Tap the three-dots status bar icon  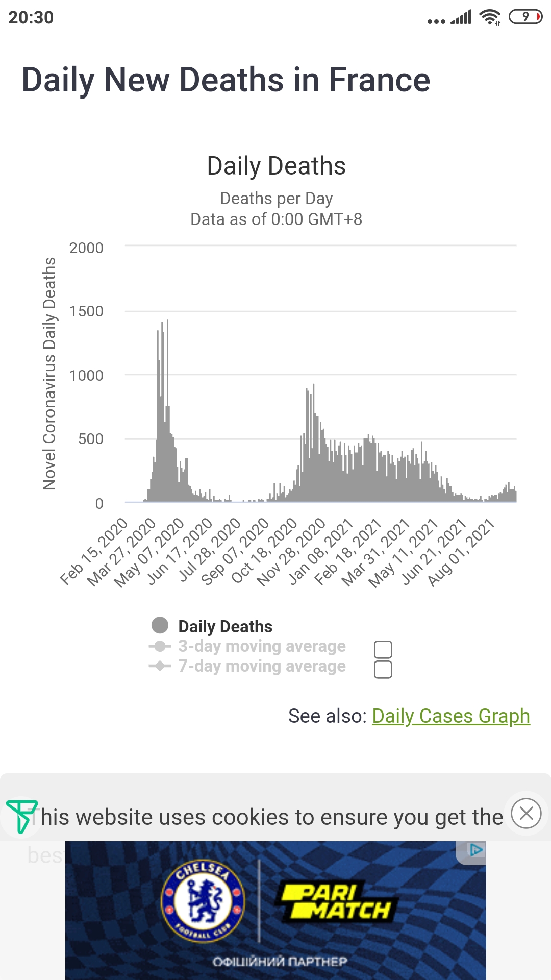tap(436, 21)
